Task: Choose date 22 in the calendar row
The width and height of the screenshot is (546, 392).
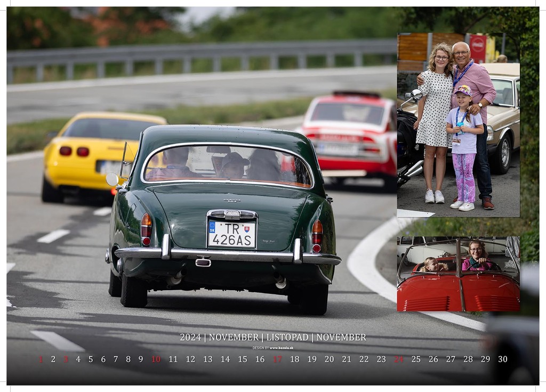Action: click(x=364, y=359)
